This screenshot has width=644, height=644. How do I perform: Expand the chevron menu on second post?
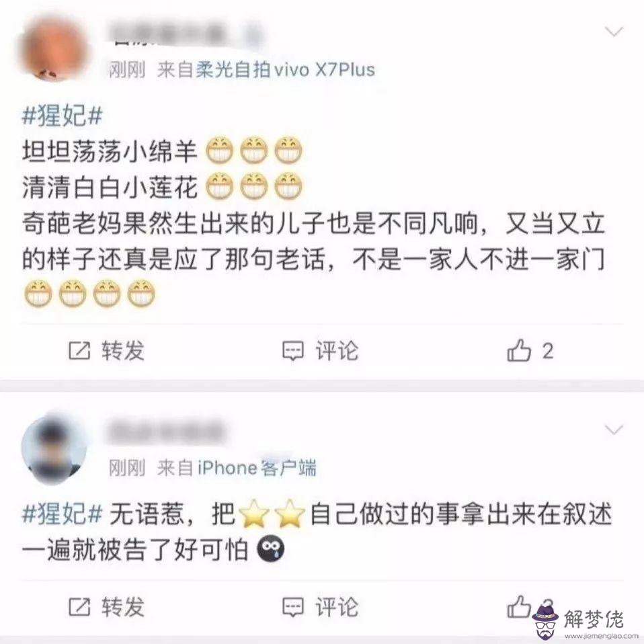click(614, 430)
